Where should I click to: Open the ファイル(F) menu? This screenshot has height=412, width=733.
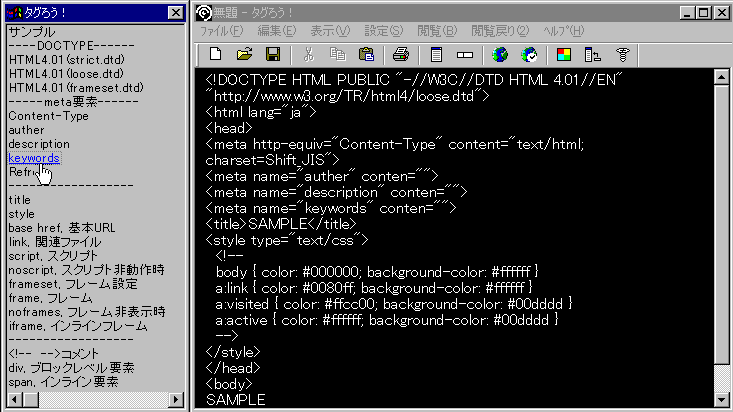pos(222,31)
